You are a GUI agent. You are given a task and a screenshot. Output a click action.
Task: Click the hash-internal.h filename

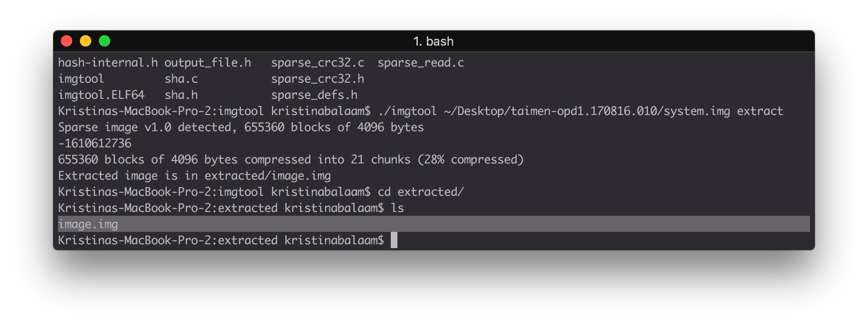[108, 63]
